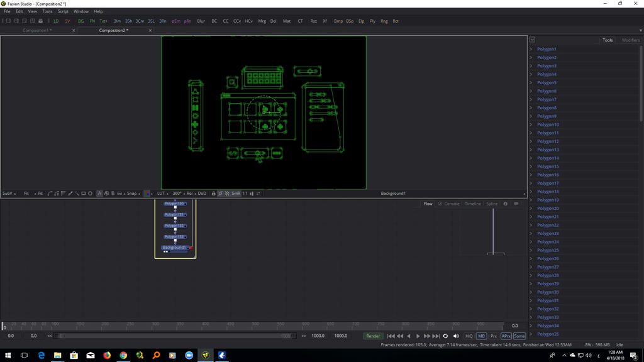
Task: Switch to the Modifiers tab
Action: tap(630, 40)
